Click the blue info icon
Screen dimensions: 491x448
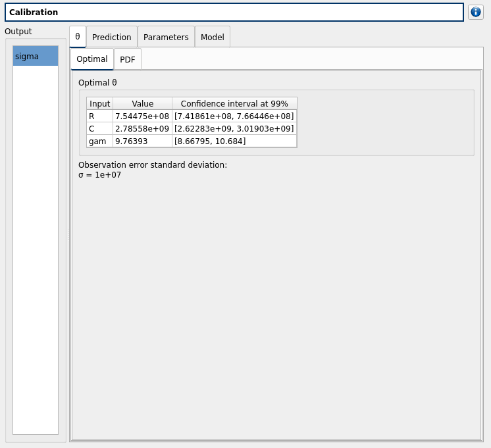pyautogui.click(x=475, y=12)
